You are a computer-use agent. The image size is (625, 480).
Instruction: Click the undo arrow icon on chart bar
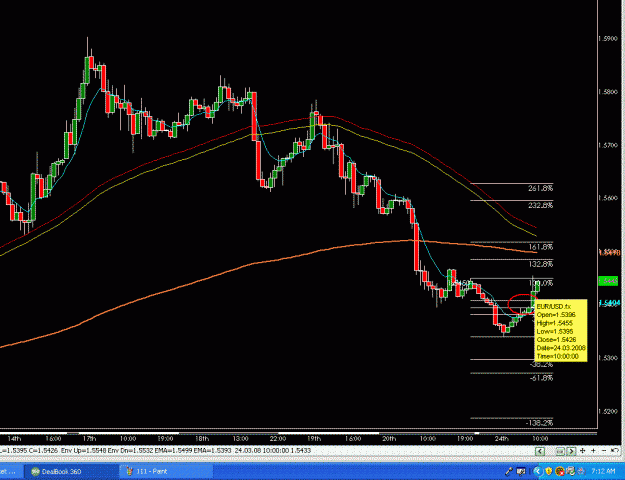[615, 450]
